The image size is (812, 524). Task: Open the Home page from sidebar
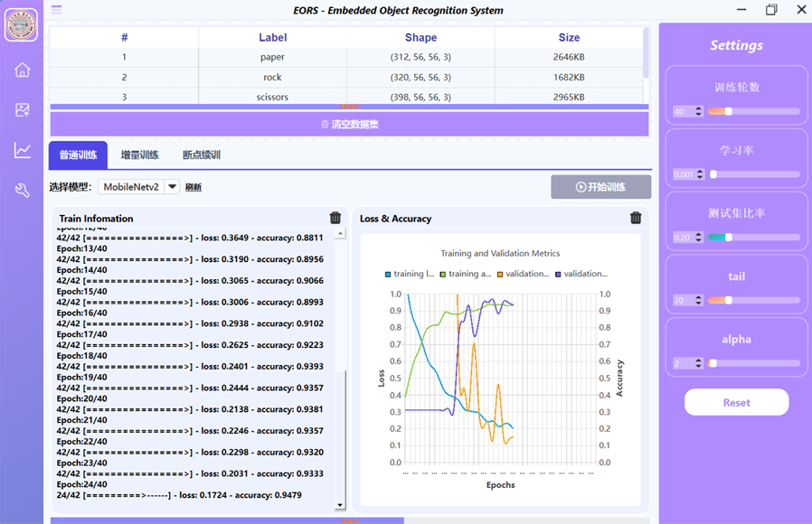[x=23, y=70]
